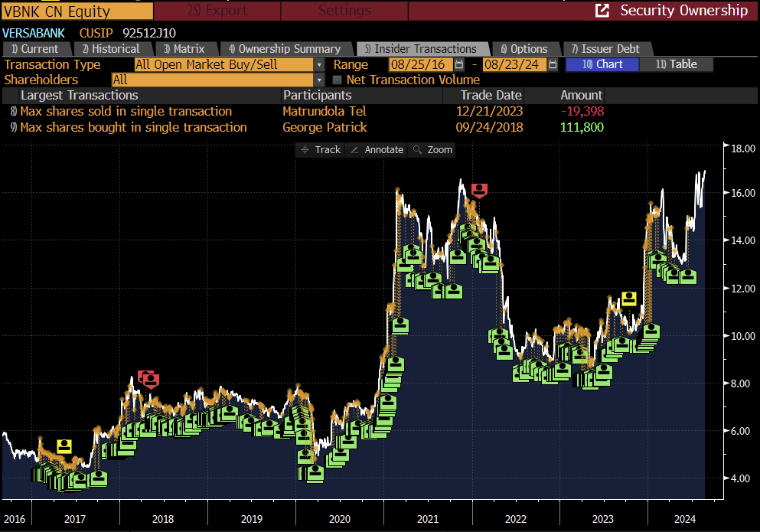Open the Options tab

click(526, 49)
